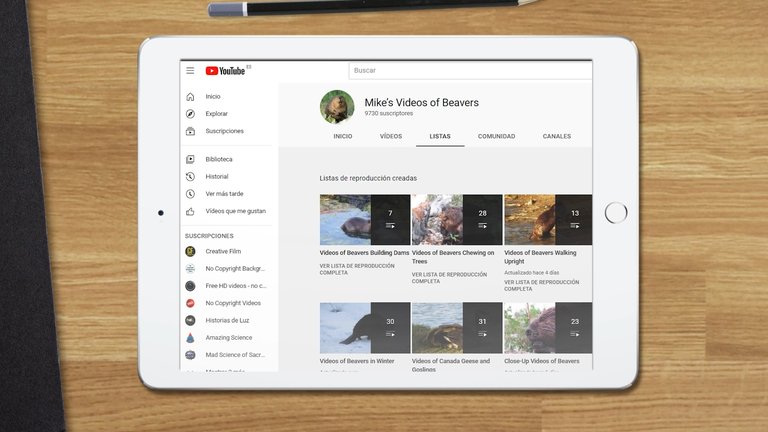The height and width of the screenshot is (432, 768).
Task: Open Vídeos que me gustan thumbs-up icon
Action: pyautogui.click(x=190, y=211)
